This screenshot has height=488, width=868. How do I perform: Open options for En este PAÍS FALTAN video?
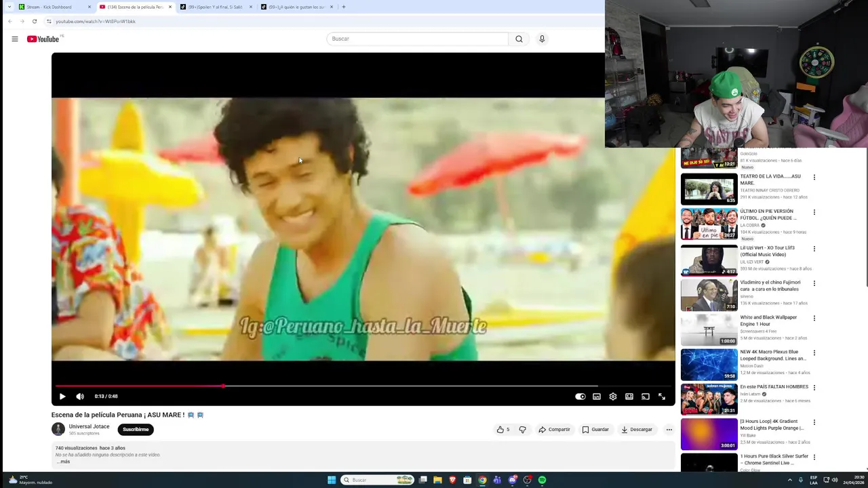814,388
